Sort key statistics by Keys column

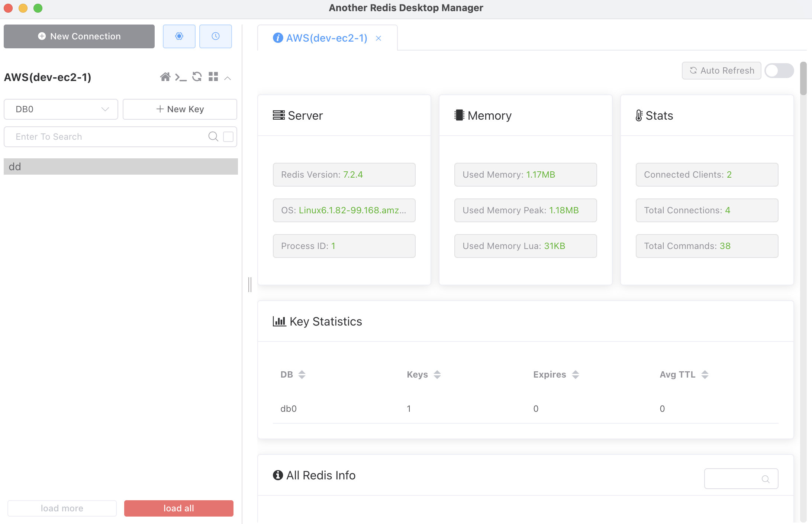click(437, 375)
